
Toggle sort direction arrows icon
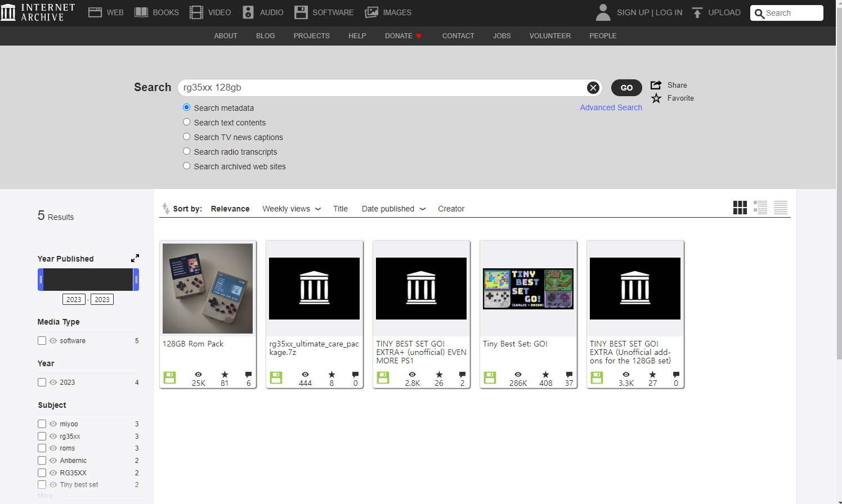(165, 209)
